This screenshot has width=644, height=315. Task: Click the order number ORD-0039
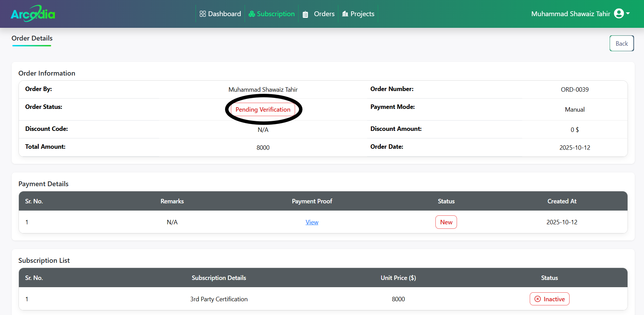point(575,90)
